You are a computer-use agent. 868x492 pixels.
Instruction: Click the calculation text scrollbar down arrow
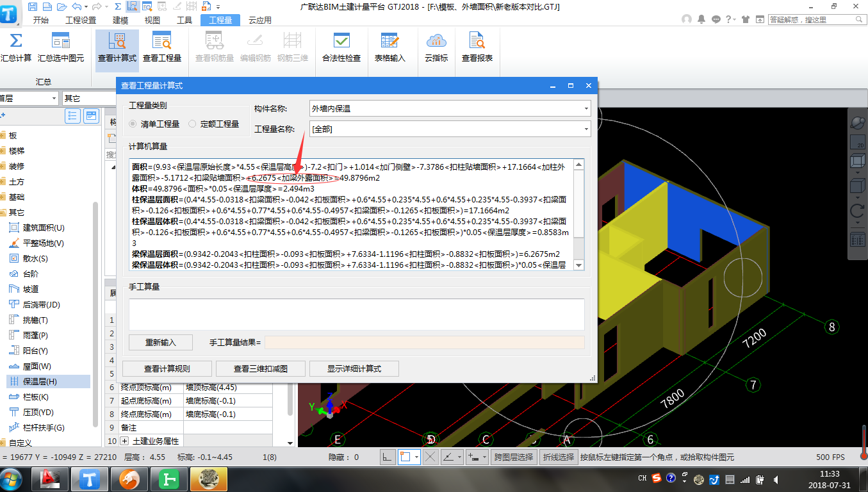coord(578,265)
